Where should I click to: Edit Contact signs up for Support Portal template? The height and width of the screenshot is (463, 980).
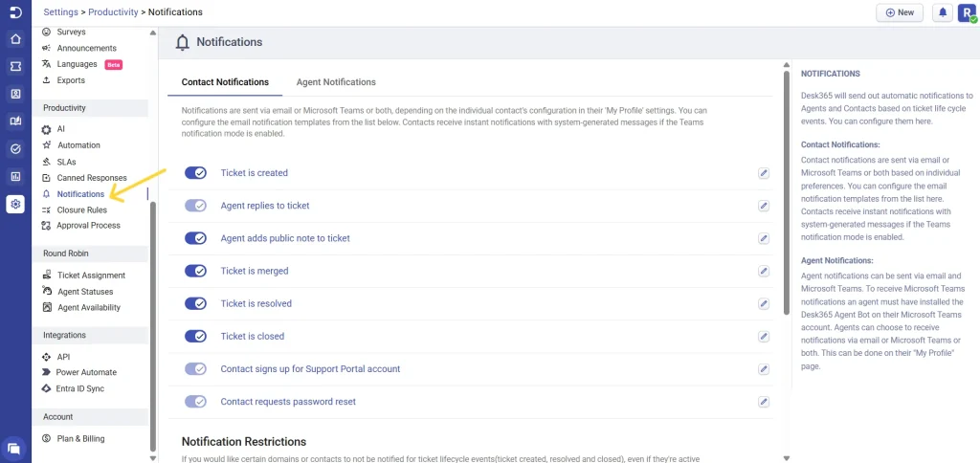(x=763, y=369)
